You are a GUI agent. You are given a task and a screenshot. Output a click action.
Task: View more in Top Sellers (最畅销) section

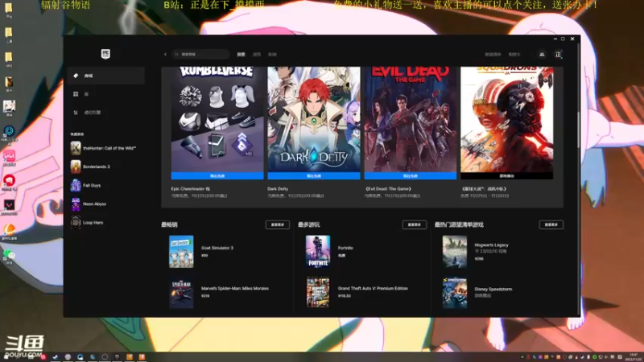(278, 224)
